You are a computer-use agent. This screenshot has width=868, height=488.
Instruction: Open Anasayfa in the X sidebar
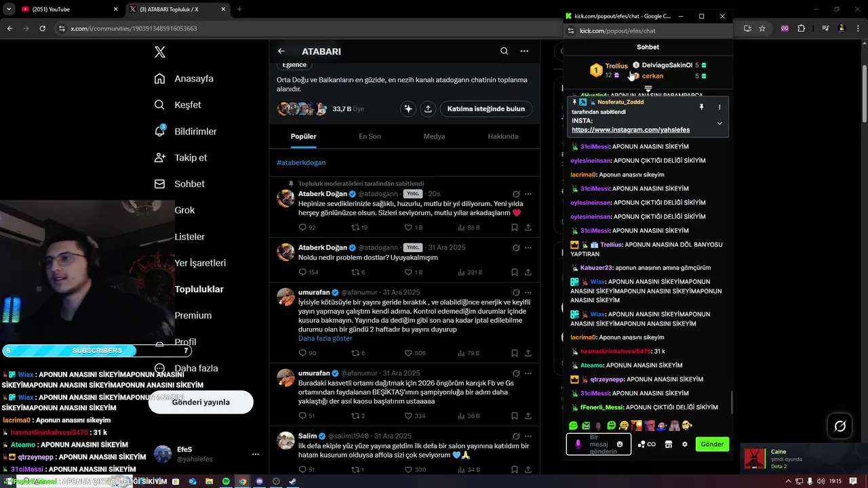click(x=184, y=79)
